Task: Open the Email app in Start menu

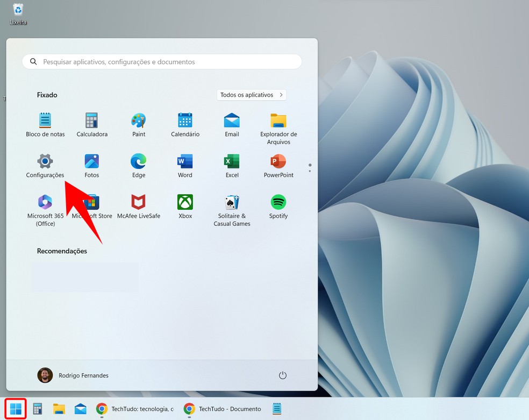Action: (x=232, y=124)
